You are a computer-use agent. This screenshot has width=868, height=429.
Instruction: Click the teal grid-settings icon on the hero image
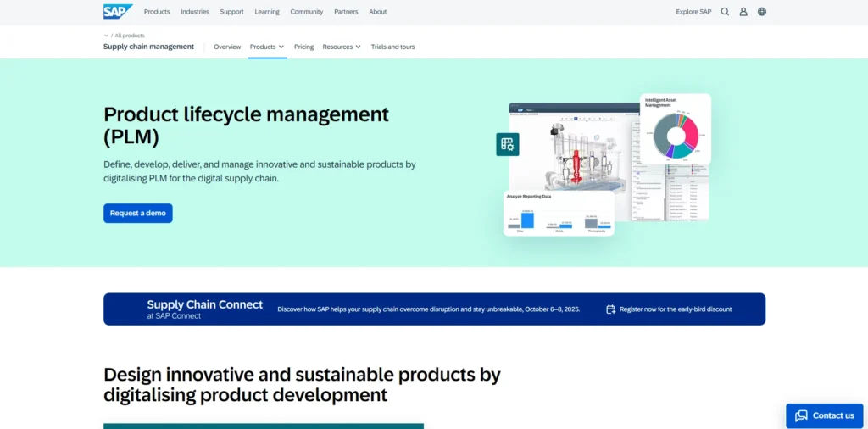click(x=508, y=144)
